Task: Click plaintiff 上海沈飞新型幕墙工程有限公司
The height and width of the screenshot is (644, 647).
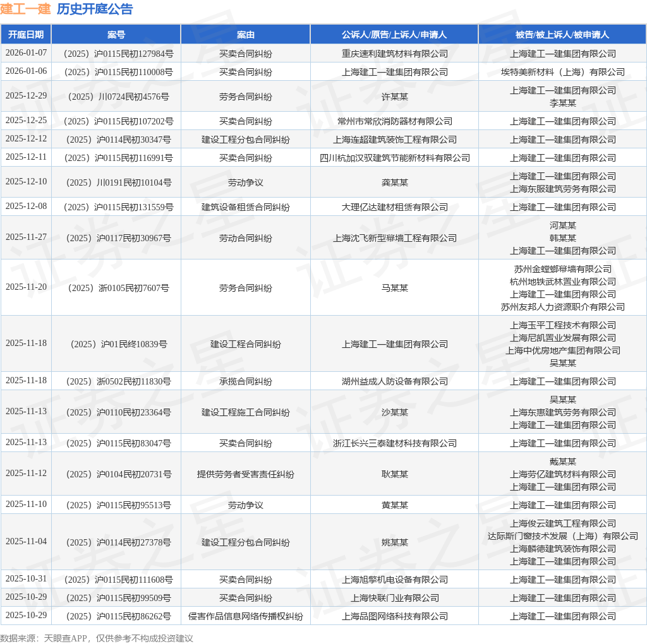Action: tap(394, 238)
